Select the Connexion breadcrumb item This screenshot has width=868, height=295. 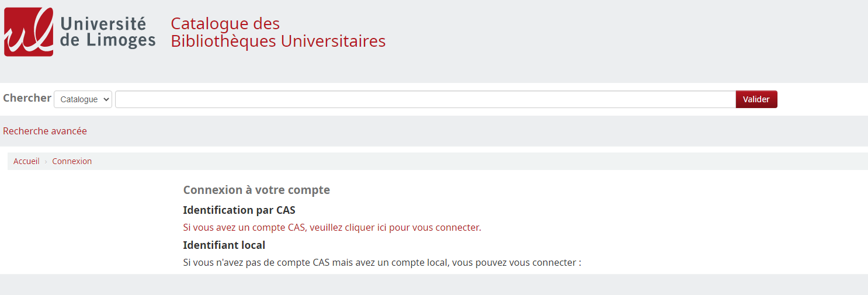click(72, 161)
